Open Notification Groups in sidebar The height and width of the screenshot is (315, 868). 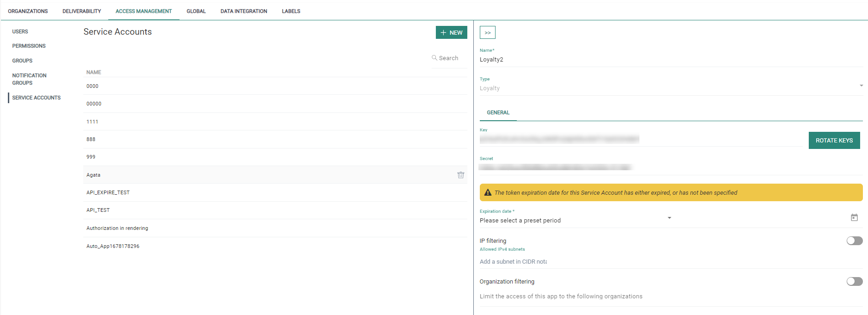(29, 79)
